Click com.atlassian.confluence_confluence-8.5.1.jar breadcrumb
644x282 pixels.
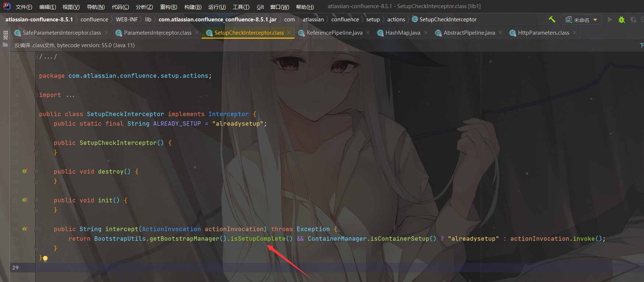click(x=218, y=20)
